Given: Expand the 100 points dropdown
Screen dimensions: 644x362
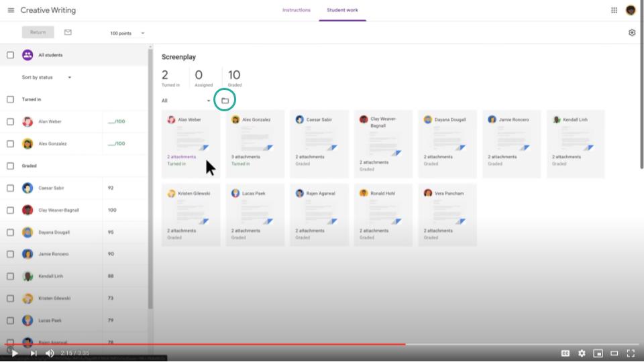Looking at the screenshot, I should point(127,34).
